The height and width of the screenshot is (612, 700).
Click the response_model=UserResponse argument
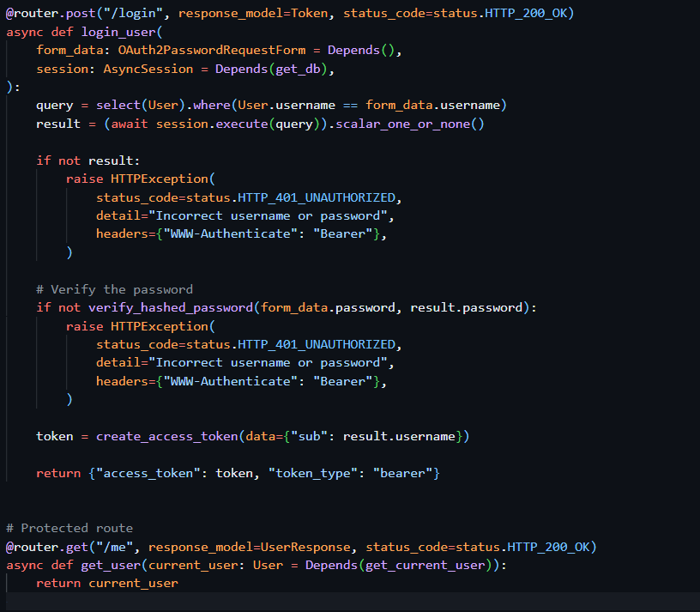tap(250, 548)
